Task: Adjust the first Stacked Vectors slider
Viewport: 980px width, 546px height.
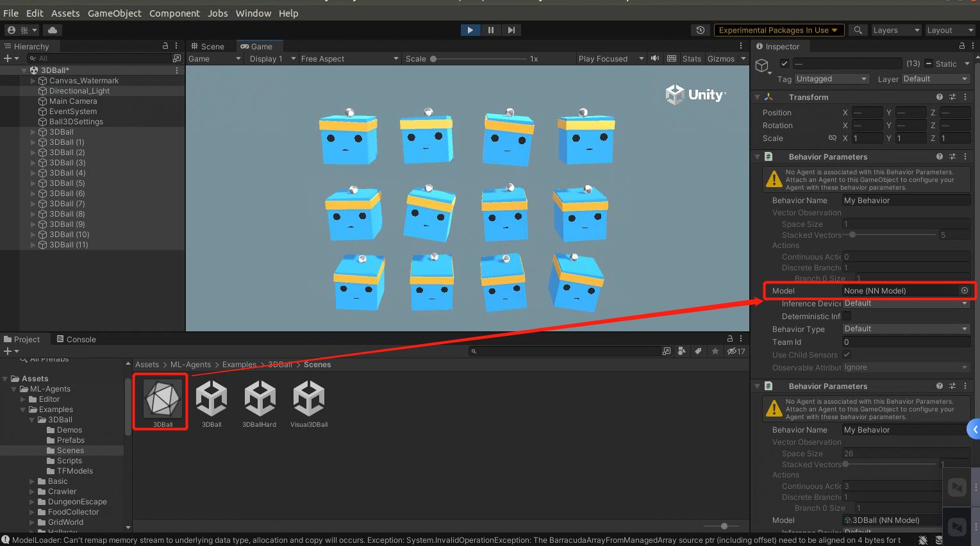Action: (891, 235)
